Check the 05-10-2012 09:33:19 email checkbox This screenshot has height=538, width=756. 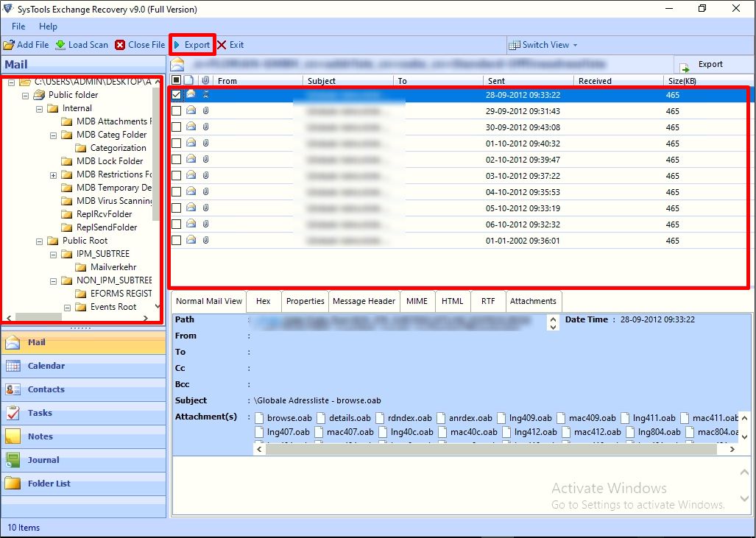pyautogui.click(x=177, y=208)
